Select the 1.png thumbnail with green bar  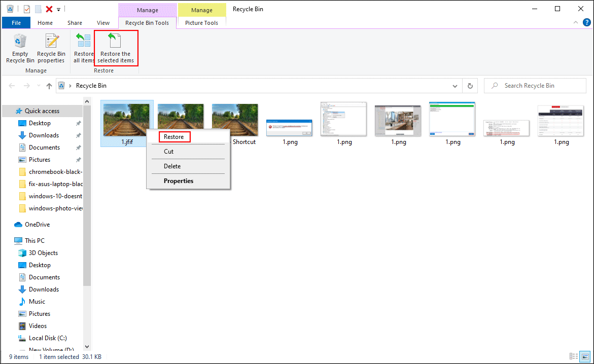(x=452, y=119)
